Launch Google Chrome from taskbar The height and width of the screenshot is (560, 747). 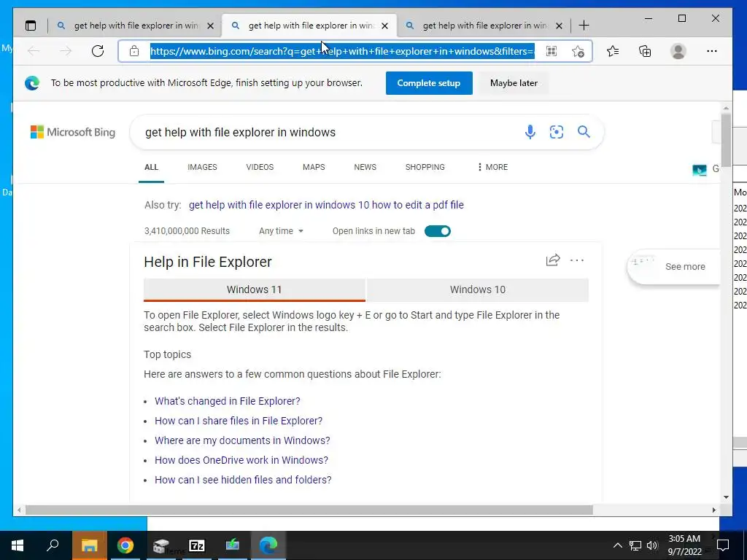tap(125, 545)
